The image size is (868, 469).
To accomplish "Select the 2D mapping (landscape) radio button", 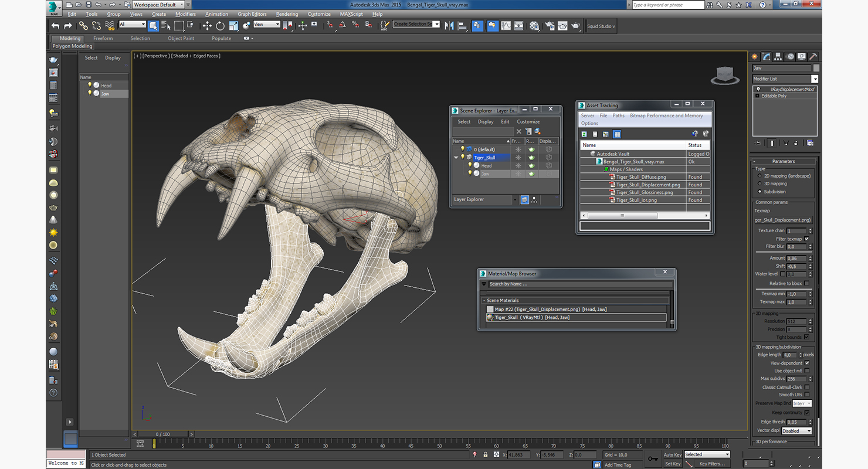I will pyautogui.click(x=760, y=176).
